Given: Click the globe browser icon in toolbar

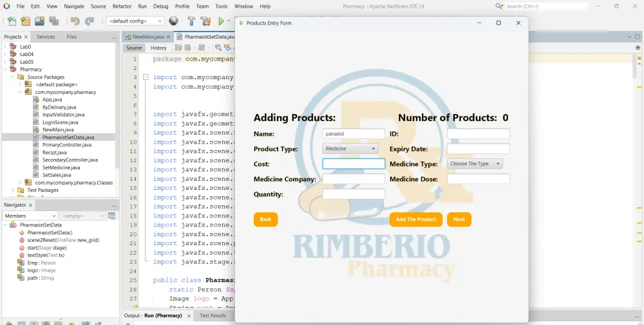Looking at the screenshot, I should click(173, 21).
